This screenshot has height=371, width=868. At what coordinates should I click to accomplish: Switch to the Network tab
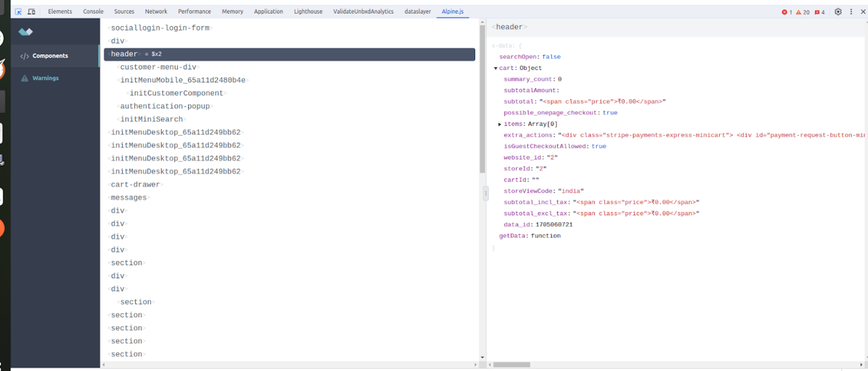tap(156, 11)
